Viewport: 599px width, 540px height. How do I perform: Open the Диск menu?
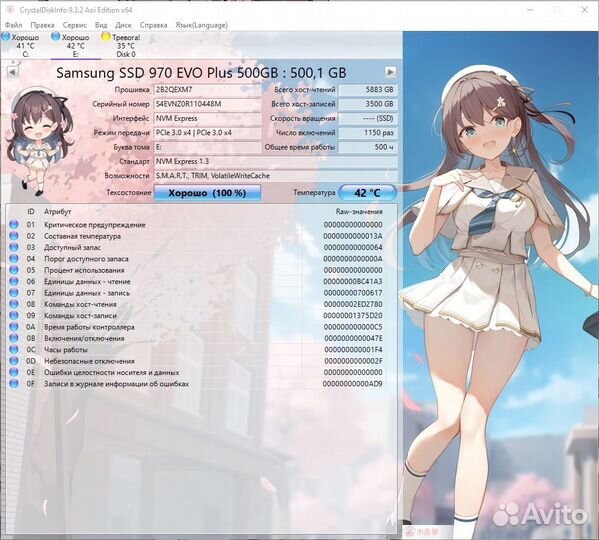123,25
